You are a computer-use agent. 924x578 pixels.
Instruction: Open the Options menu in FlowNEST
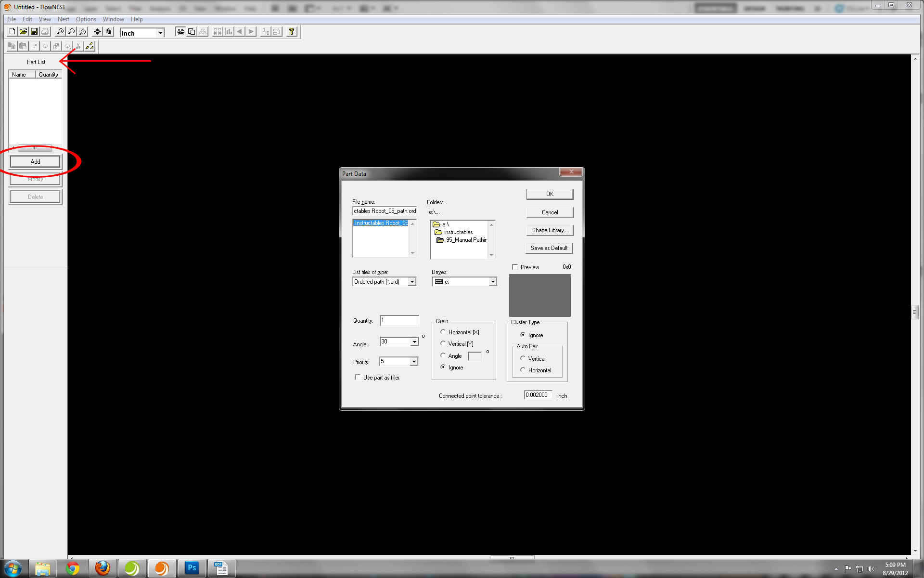click(x=85, y=19)
